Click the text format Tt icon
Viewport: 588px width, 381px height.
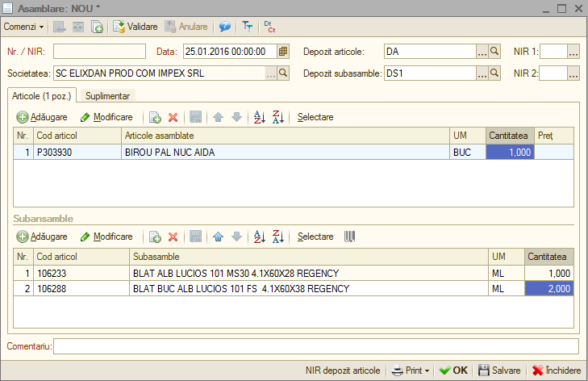[247, 27]
